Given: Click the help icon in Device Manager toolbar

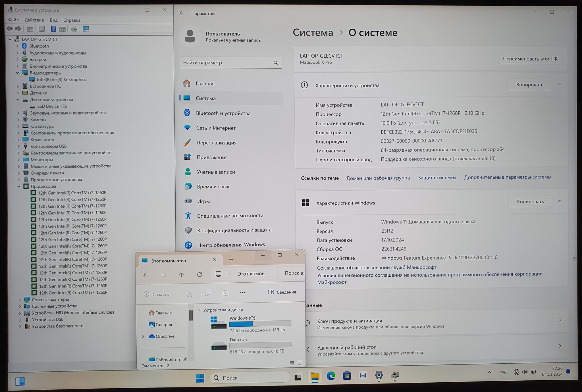Looking at the screenshot, I should (x=53, y=29).
